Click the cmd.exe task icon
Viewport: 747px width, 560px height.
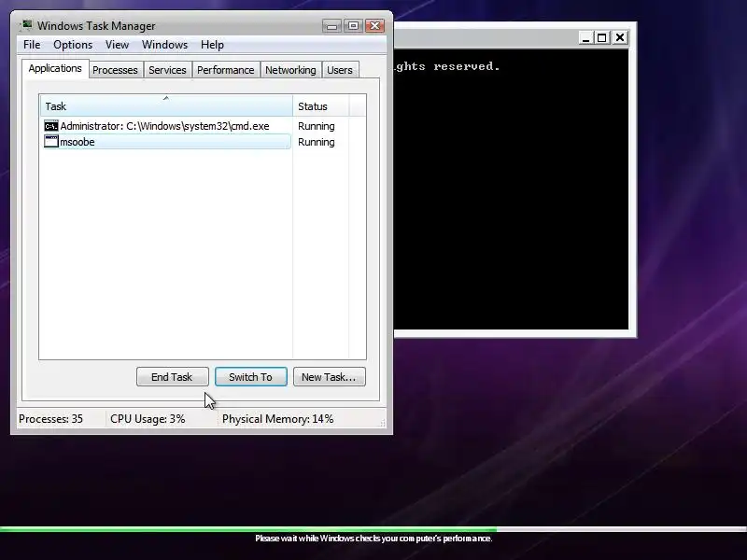point(51,126)
